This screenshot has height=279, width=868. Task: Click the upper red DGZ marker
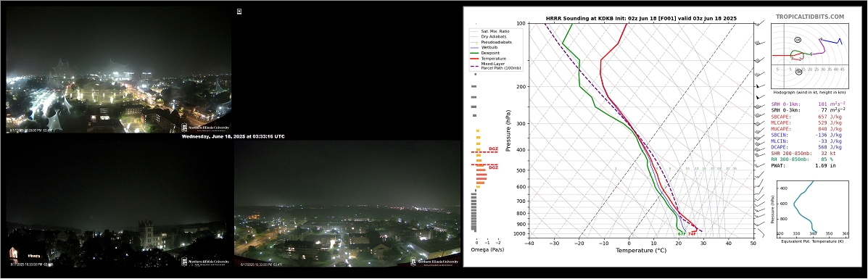coord(493,149)
